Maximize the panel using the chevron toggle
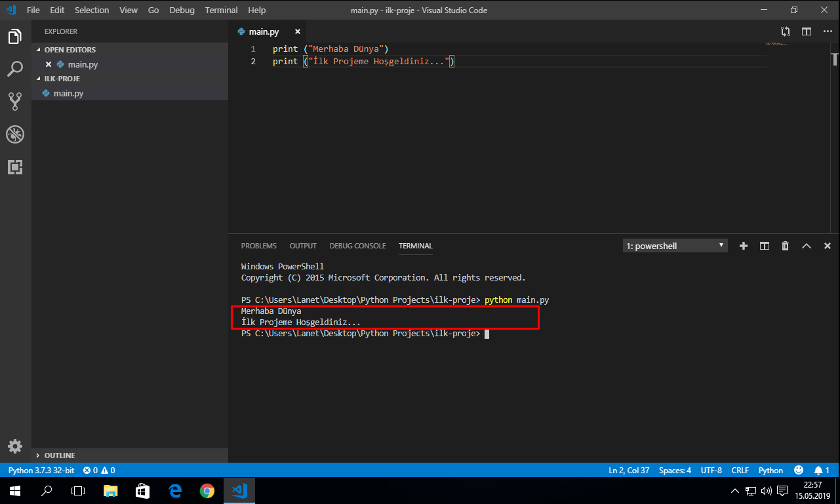Screen dimensions: 840x504 (806, 245)
